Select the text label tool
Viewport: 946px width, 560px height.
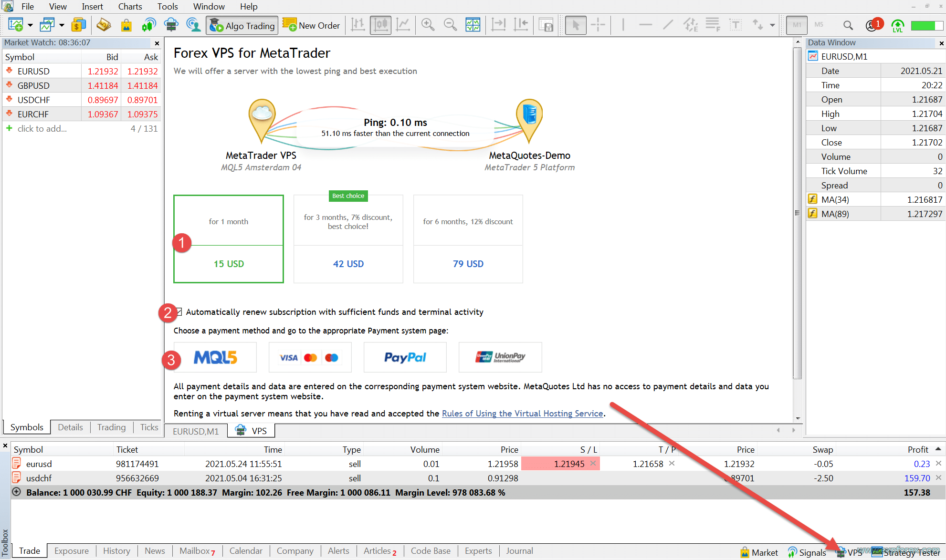coord(736,25)
